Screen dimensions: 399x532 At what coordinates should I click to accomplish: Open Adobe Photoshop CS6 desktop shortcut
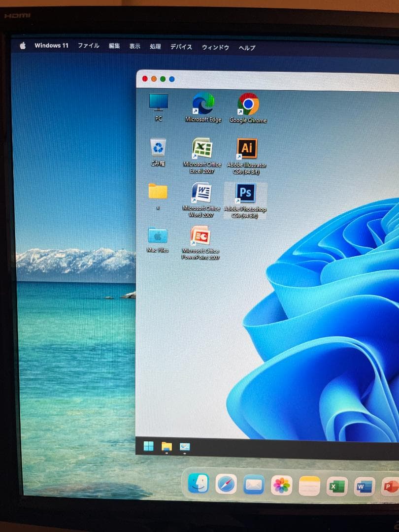245,194
